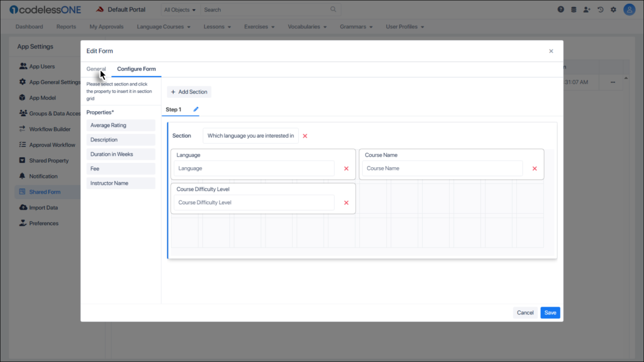Insert the Instructor Name property
This screenshot has width=644, height=362.
[x=121, y=183]
